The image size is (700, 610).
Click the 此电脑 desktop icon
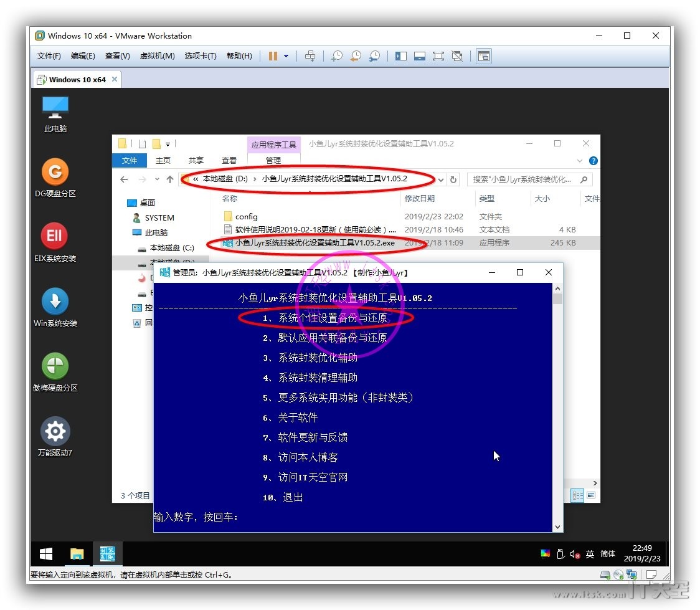click(x=55, y=114)
